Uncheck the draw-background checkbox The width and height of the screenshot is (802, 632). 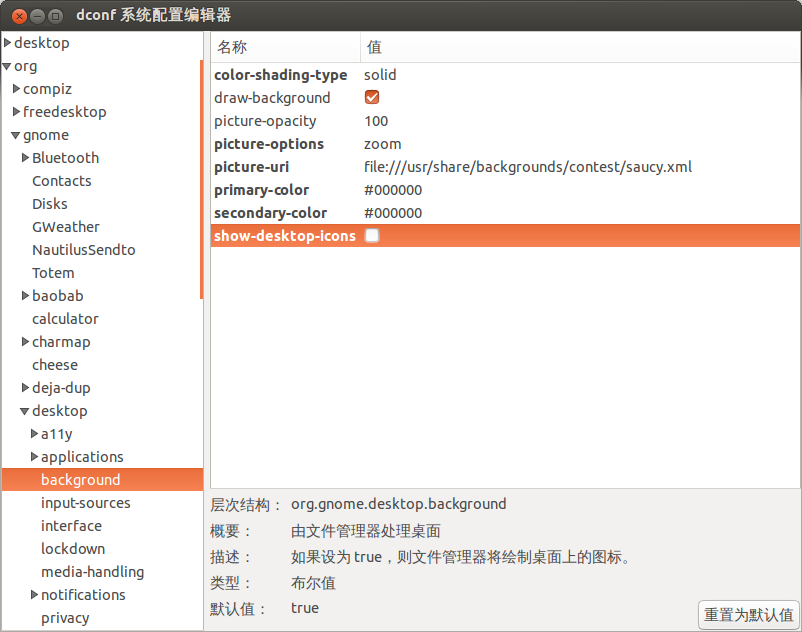tap(372, 98)
